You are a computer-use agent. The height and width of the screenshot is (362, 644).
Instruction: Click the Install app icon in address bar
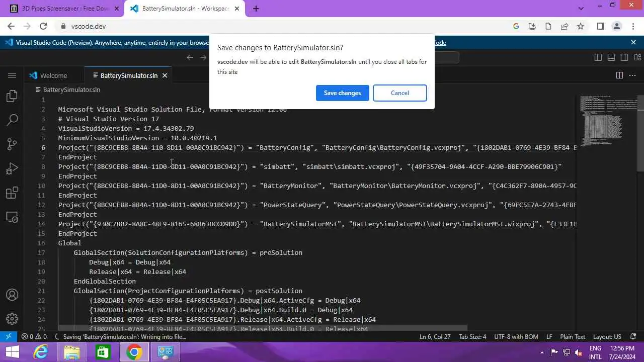pyautogui.click(x=532, y=26)
